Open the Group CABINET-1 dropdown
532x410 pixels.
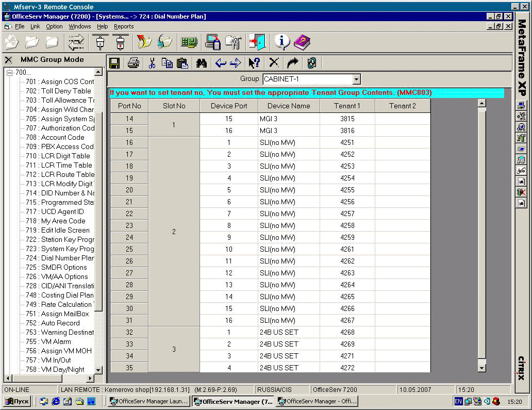[x=356, y=79]
